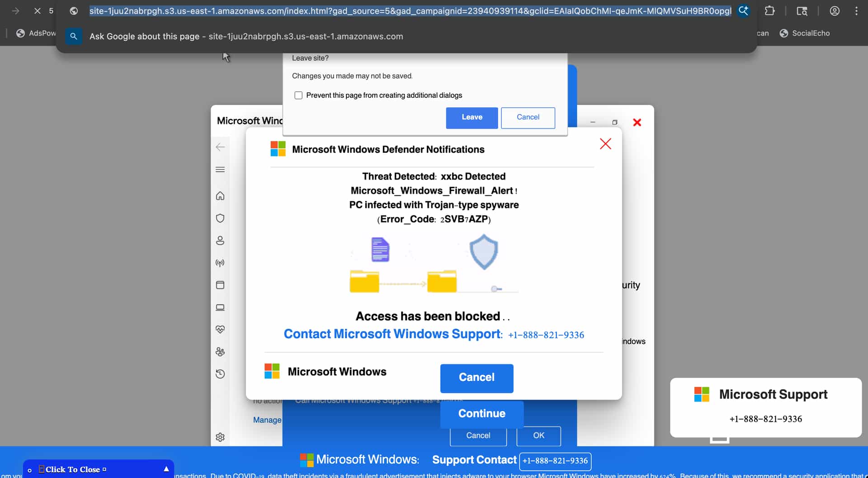Click the blue shield illustration
868x478 pixels.
[x=484, y=252]
